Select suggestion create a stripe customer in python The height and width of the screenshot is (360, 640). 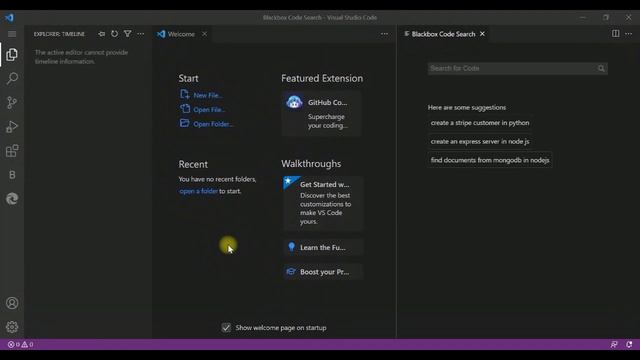pyautogui.click(x=480, y=123)
